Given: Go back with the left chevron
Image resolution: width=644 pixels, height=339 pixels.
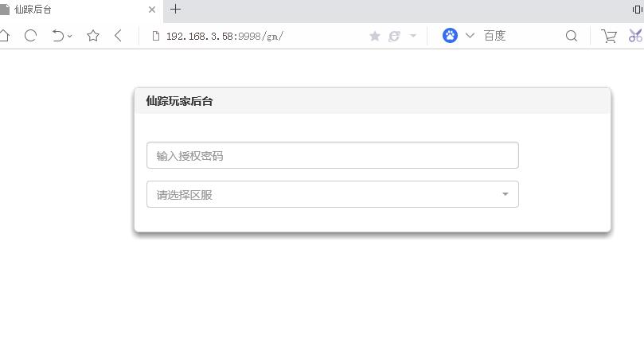Looking at the screenshot, I should (118, 36).
